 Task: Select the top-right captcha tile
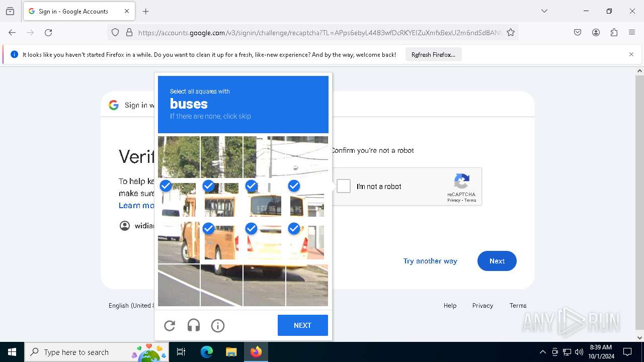[x=307, y=157]
